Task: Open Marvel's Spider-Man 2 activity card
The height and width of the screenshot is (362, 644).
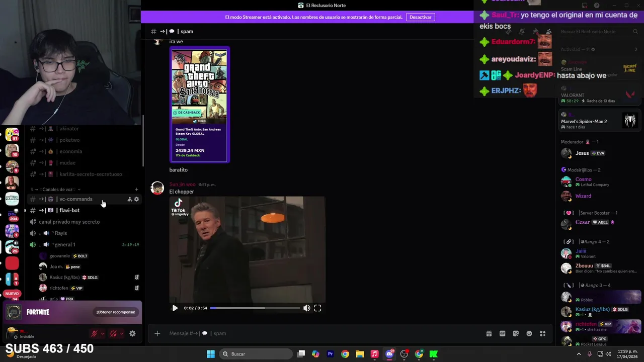Action: pyautogui.click(x=600, y=121)
